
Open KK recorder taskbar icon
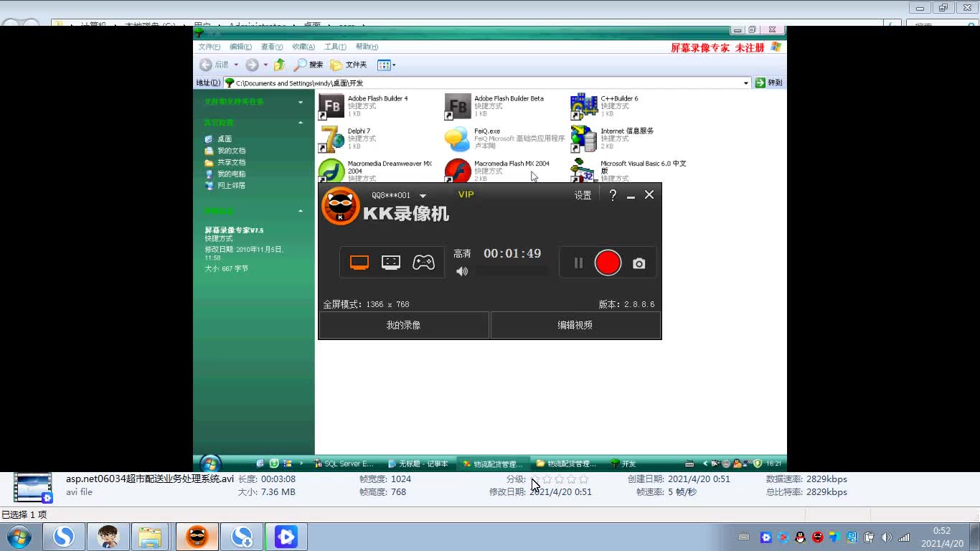pos(197,537)
